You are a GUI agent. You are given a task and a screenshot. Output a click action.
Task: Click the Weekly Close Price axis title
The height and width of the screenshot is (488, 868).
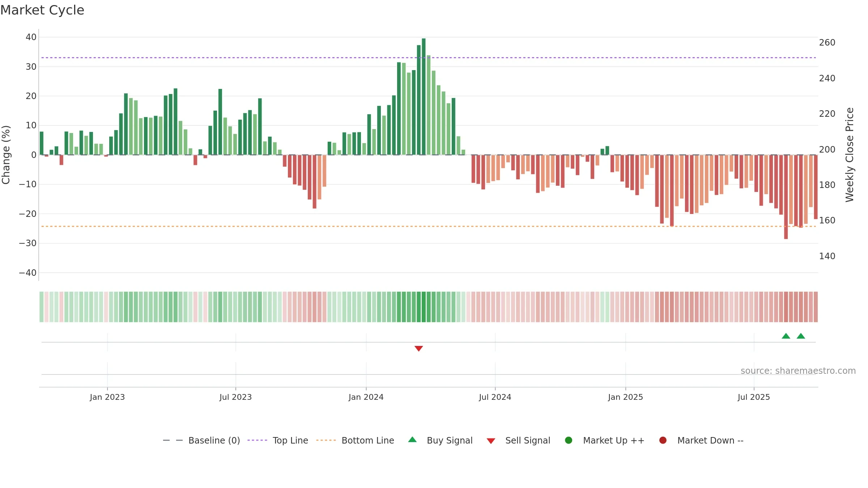click(x=850, y=155)
